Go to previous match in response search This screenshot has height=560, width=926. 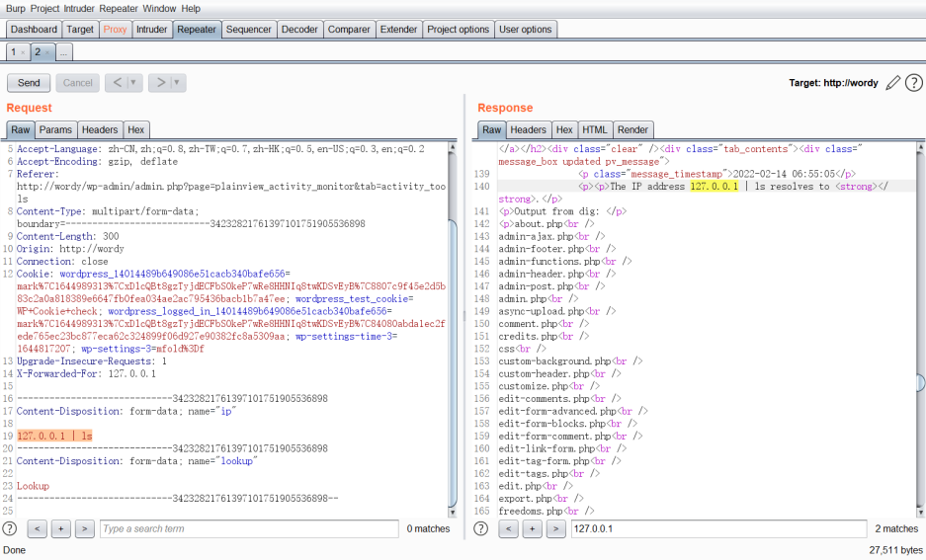[x=509, y=528]
